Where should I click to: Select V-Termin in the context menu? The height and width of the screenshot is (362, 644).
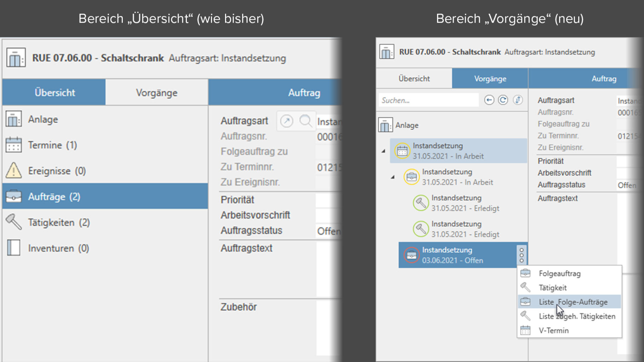coord(553,331)
